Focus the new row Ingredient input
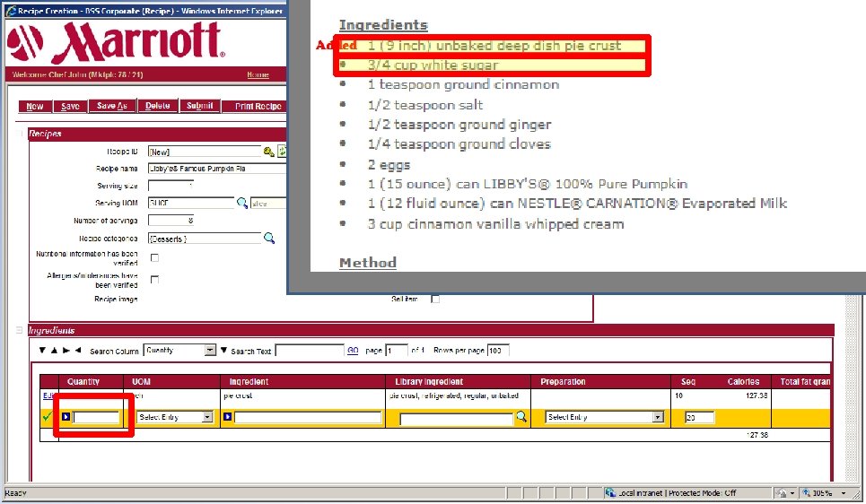Image resolution: width=866 pixels, height=504 pixels. click(x=308, y=417)
